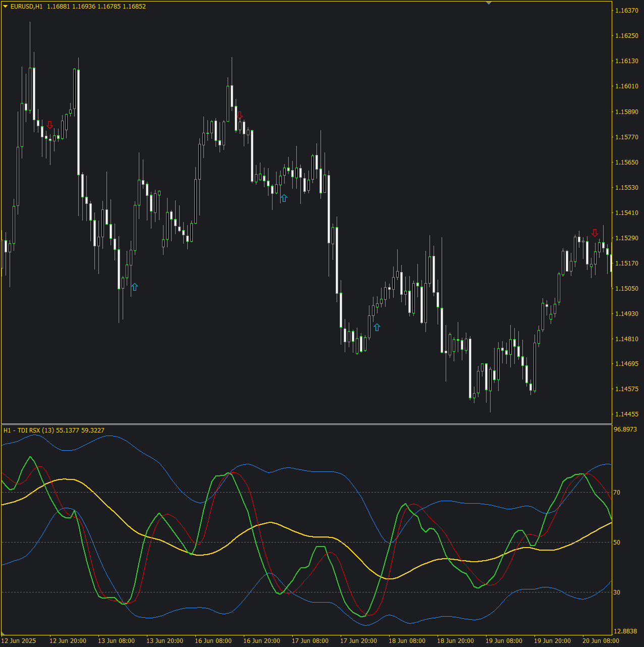Click the '13 Jun 20:00' time axis label

(165, 641)
